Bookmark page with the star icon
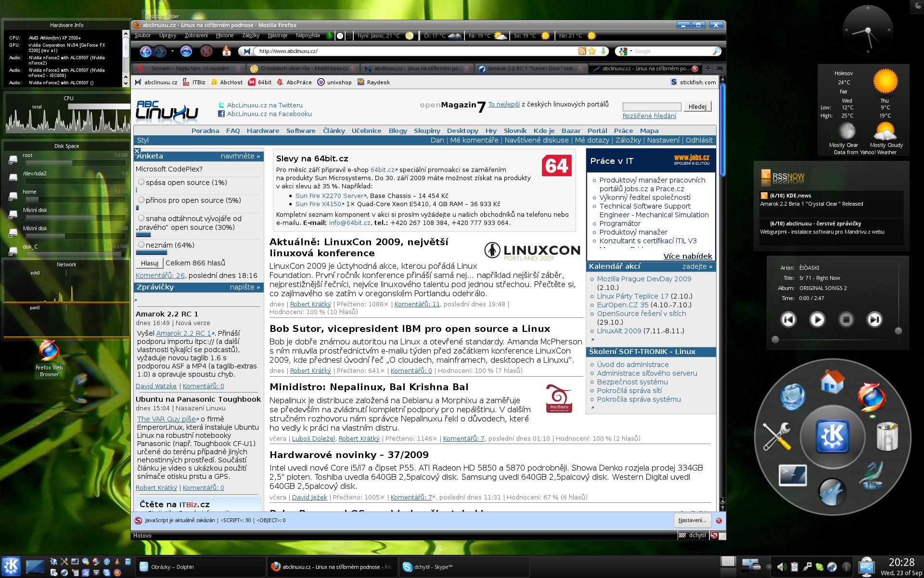The width and height of the screenshot is (924, 578). pyautogui.click(x=592, y=51)
